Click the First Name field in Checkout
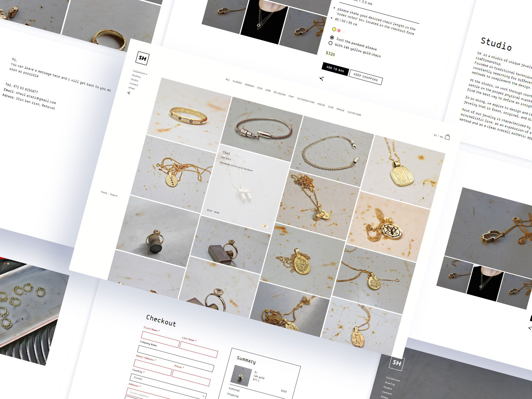Image resolution: width=532 pixels, height=399 pixels. pyautogui.click(x=160, y=340)
